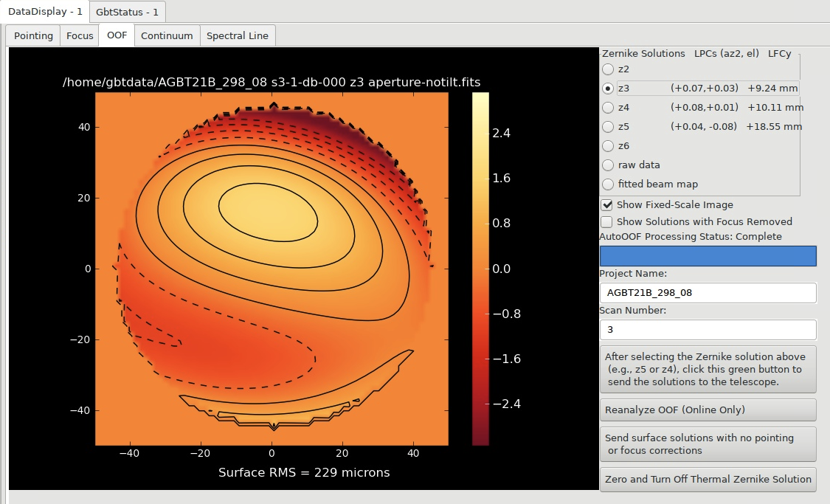Click the AutoOOF Processing Status: Complete text
Viewport: 830px width, 504px height.
pos(691,237)
